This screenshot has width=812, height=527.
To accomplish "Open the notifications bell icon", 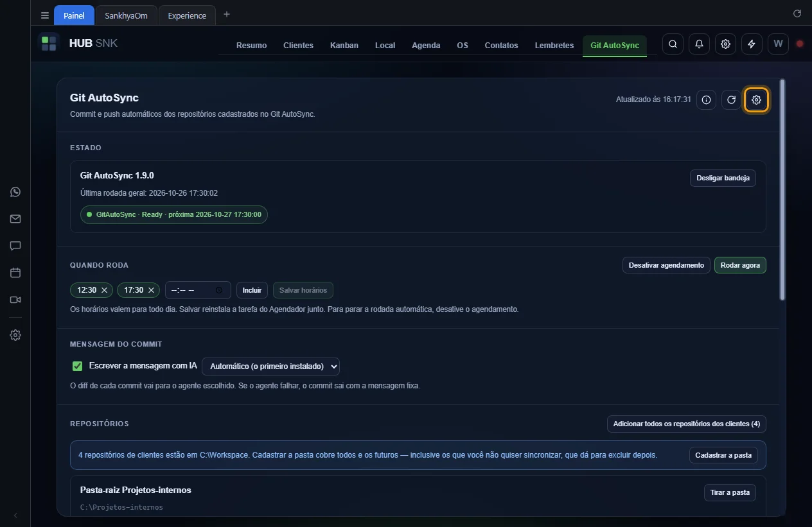I will (699, 44).
